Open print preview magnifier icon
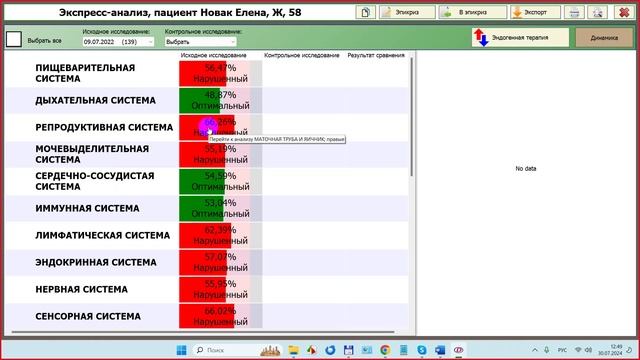 [598, 12]
